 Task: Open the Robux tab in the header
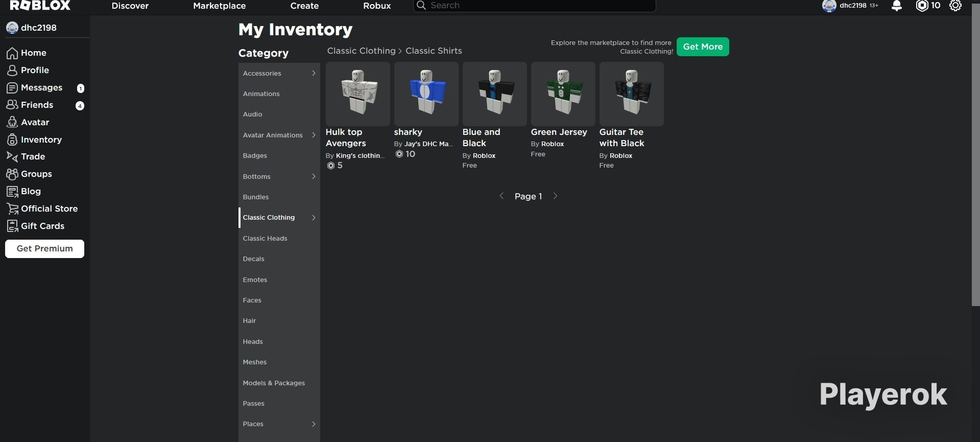[x=377, y=6]
